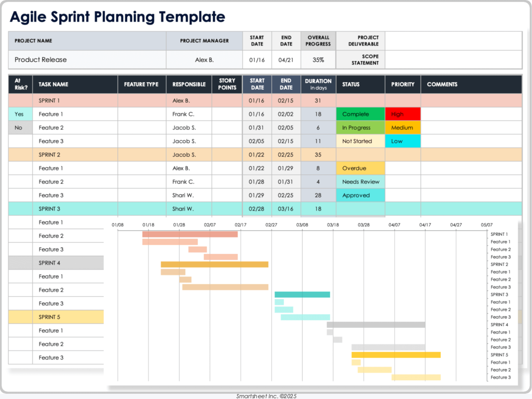Click the empty Project Deliverable field
Screen dimensions: 532x399
click(453, 41)
